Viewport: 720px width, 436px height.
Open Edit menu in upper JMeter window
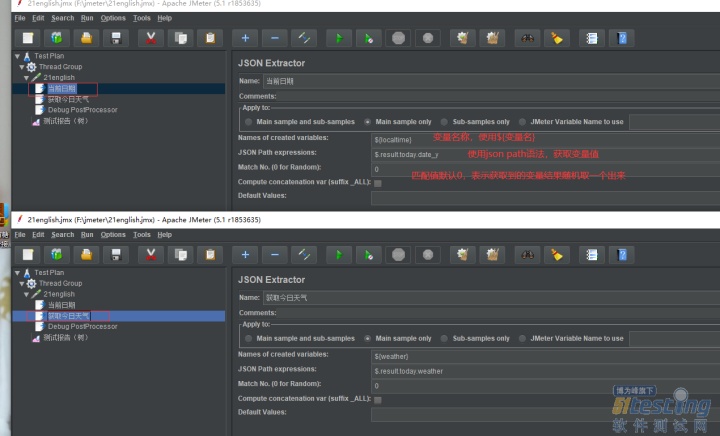38,18
